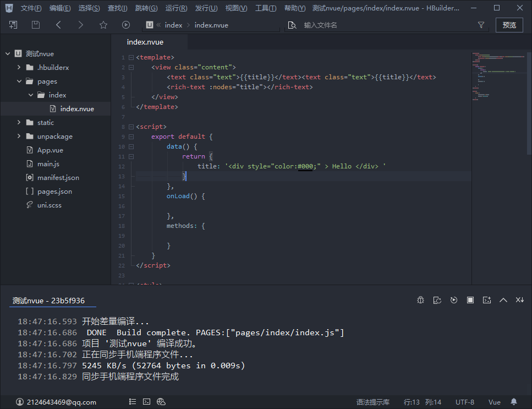The width and height of the screenshot is (532, 409).
Task: Click the rerun play icon in console
Action: [454, 300]
